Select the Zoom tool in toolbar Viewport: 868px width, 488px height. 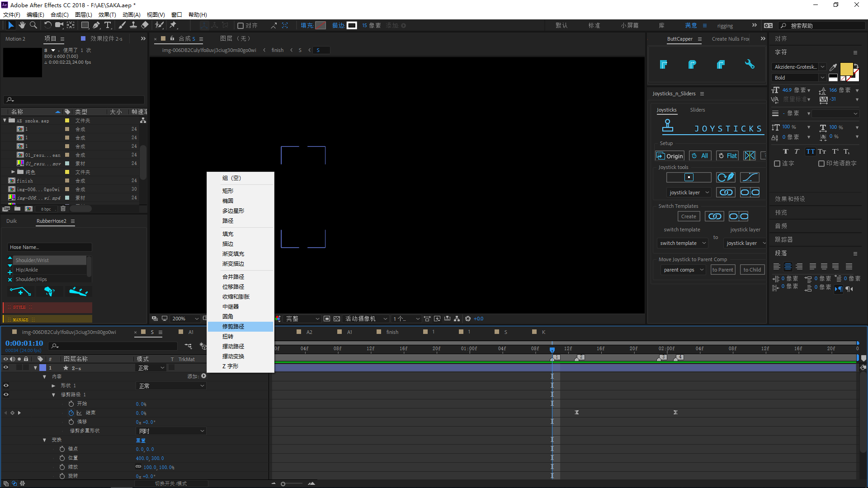coord(33,25)
